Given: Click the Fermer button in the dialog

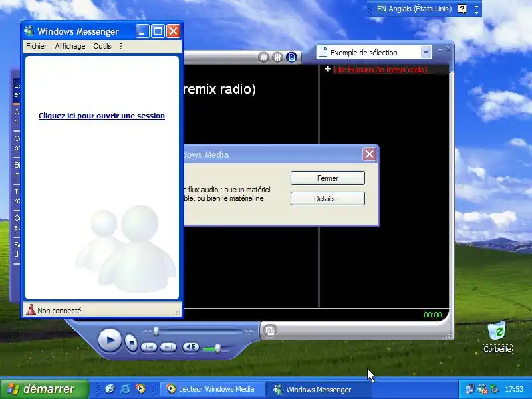Looking at the screenshot, I should [327, 178].
